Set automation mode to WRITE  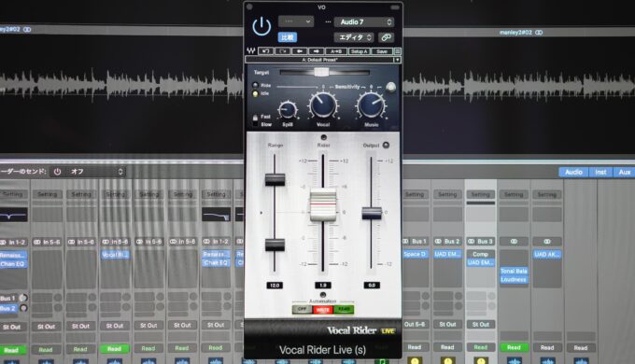323,310
